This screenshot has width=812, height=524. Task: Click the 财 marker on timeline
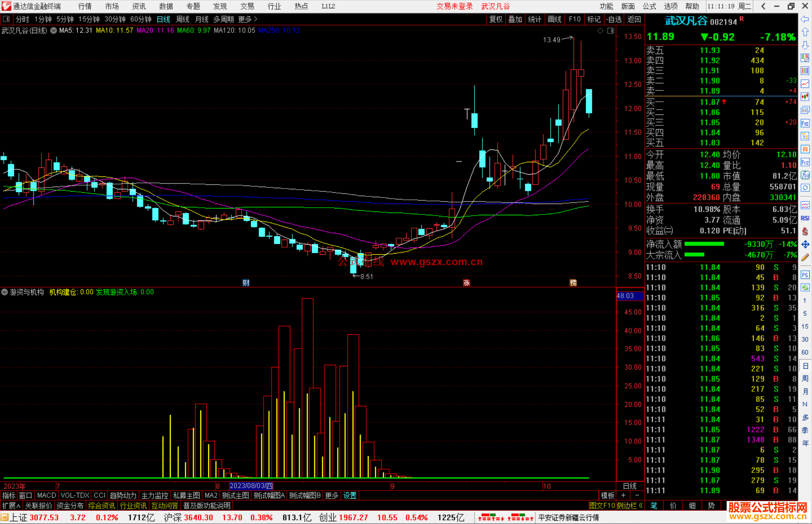pos(246,283)
